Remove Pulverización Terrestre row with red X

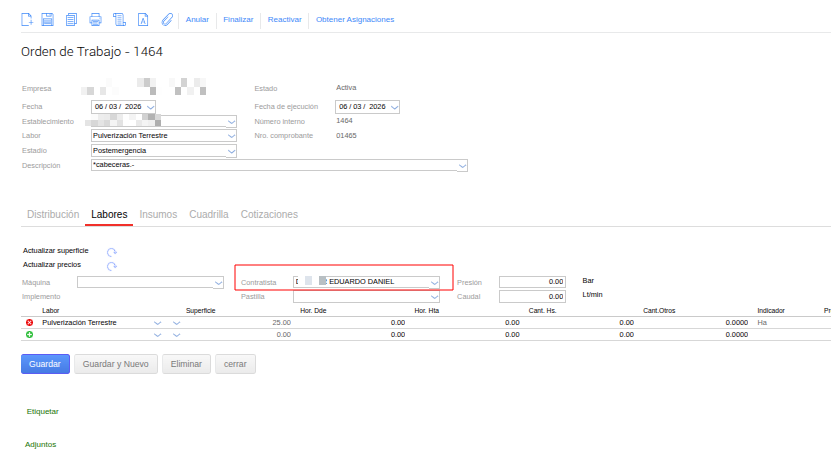(29, 323)
